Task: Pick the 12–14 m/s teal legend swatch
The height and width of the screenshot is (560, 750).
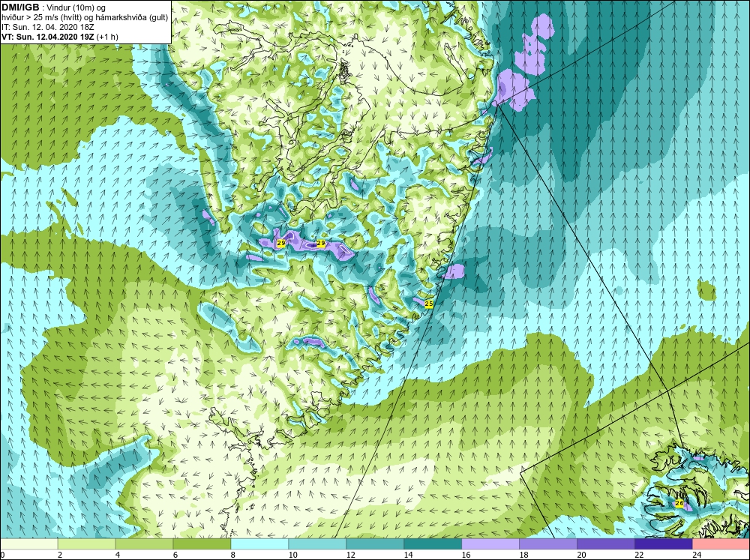Action: pos(375,544)
